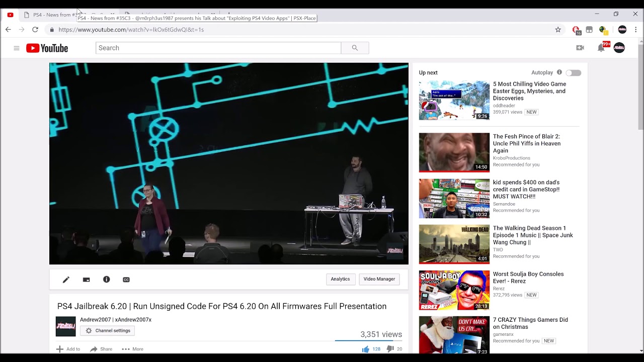Screen dimensions: 644x362
Task: Open the globe extension icon with warning
Action: point(603,30)
